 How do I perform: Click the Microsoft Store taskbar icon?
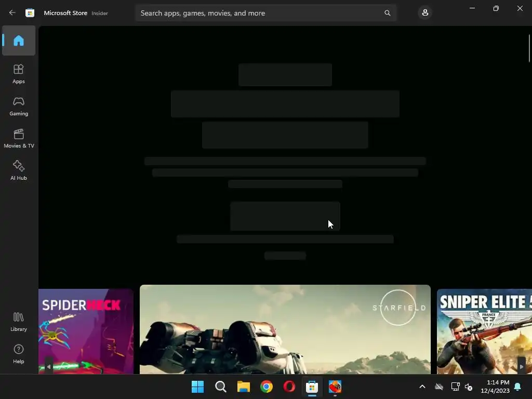[312, 387]
